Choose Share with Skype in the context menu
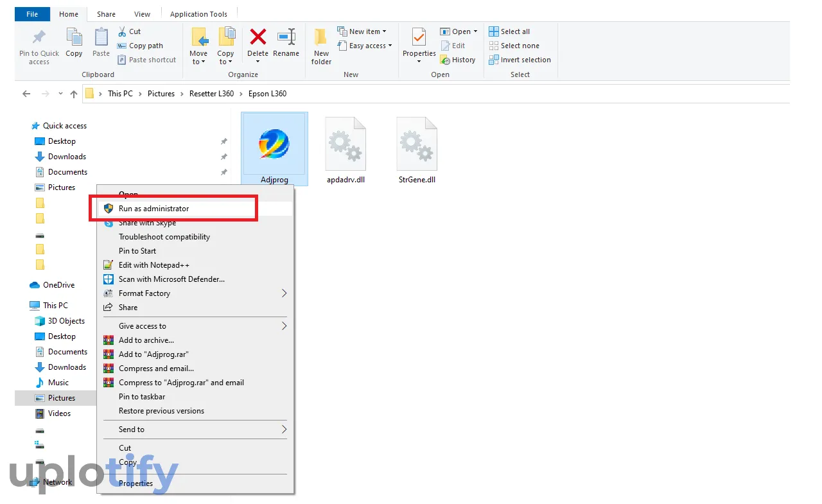Screen dimensions: 822x504 [196, 223]
